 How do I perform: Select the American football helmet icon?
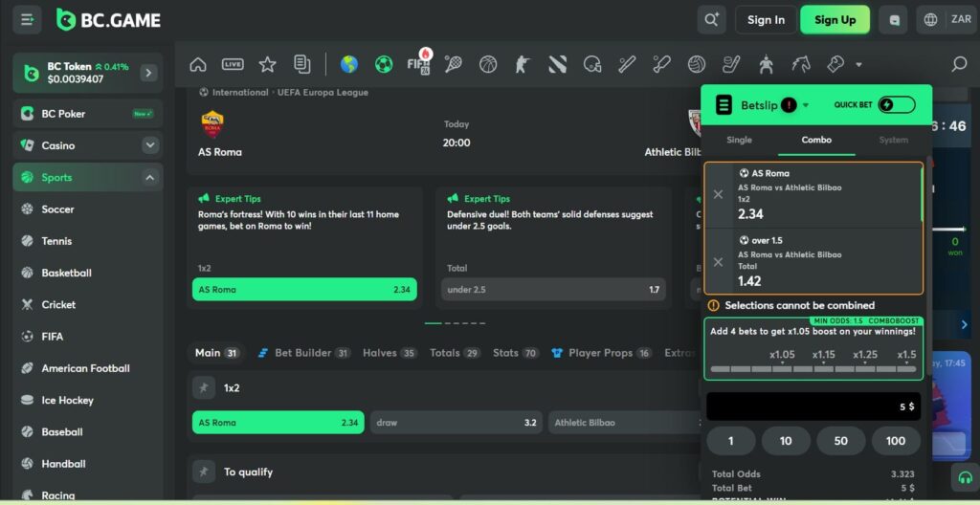[591, 64]
